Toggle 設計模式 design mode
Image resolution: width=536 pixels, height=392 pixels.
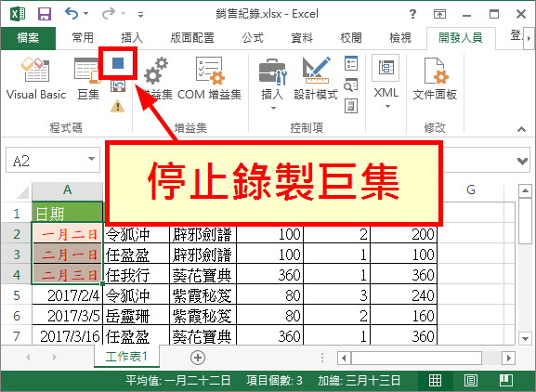[x=316, y=79]
